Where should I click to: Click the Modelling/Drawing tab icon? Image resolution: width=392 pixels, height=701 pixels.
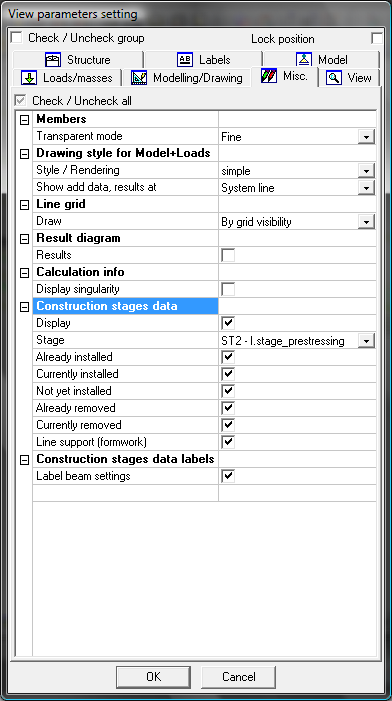[139, 78]
